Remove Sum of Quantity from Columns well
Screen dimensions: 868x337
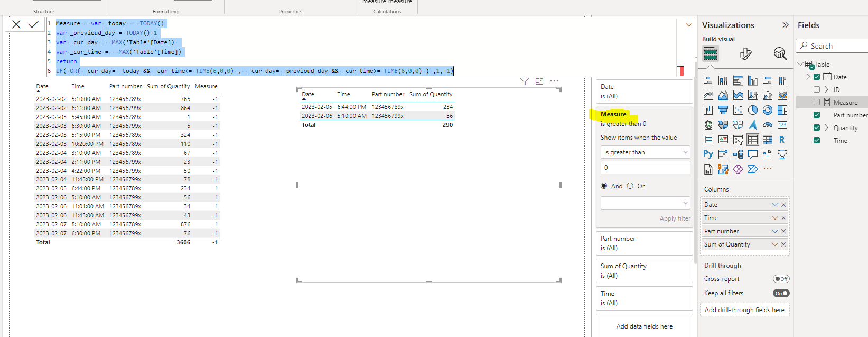click(783, 244)
